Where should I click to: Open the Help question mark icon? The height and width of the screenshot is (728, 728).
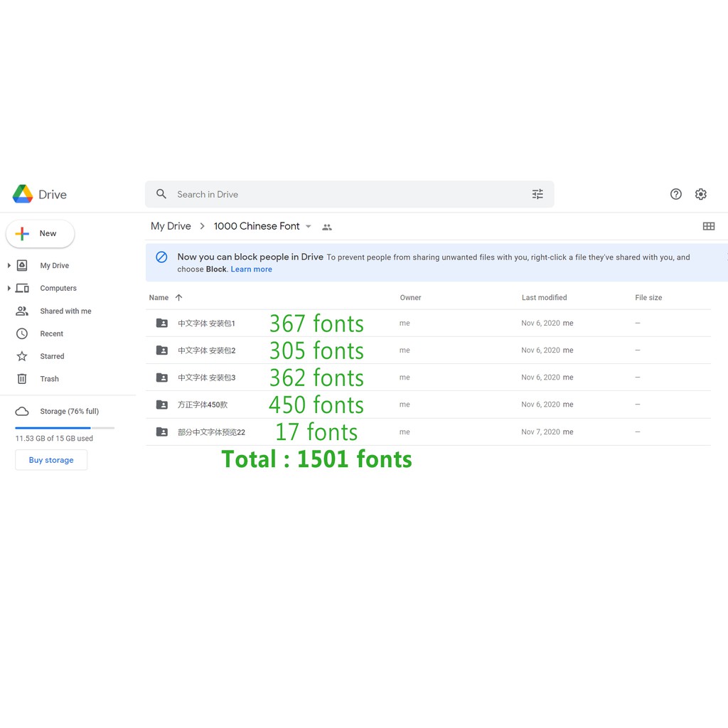[x=675, y=194]
